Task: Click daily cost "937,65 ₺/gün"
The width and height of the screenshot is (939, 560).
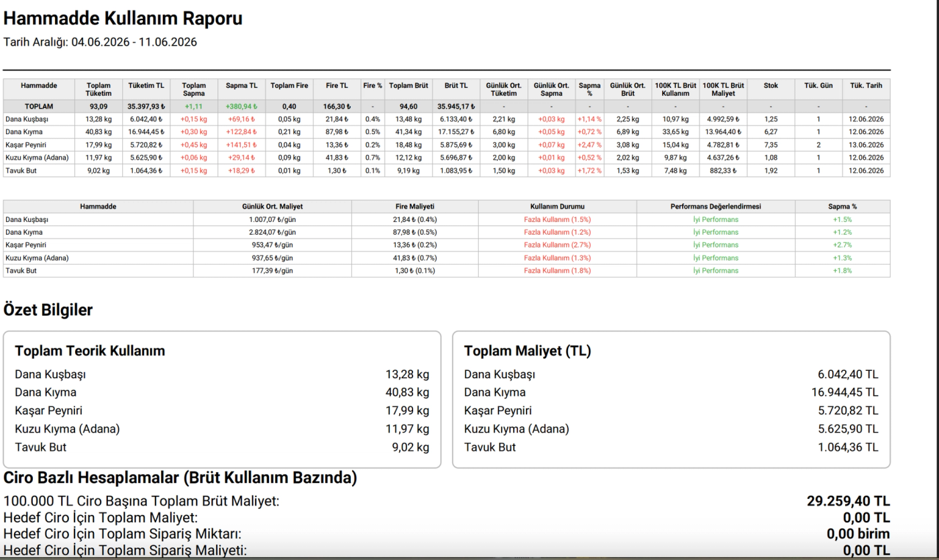Action: click(x=272, y=258)
